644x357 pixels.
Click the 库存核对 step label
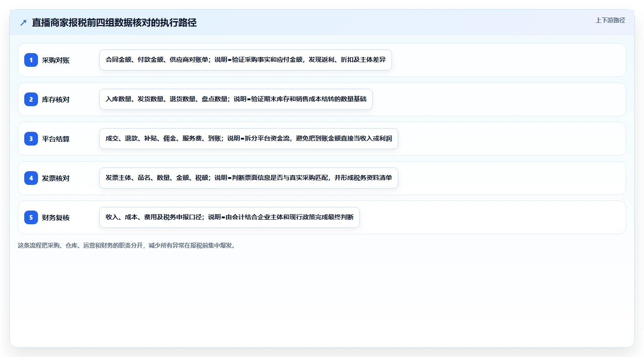coord(56,99)
